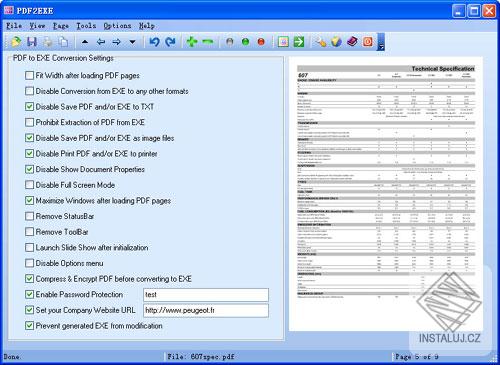Click 'File: 607spec.pdf' in status bar
The width and height of the screenshot is (500, 365).
[201, 357]
